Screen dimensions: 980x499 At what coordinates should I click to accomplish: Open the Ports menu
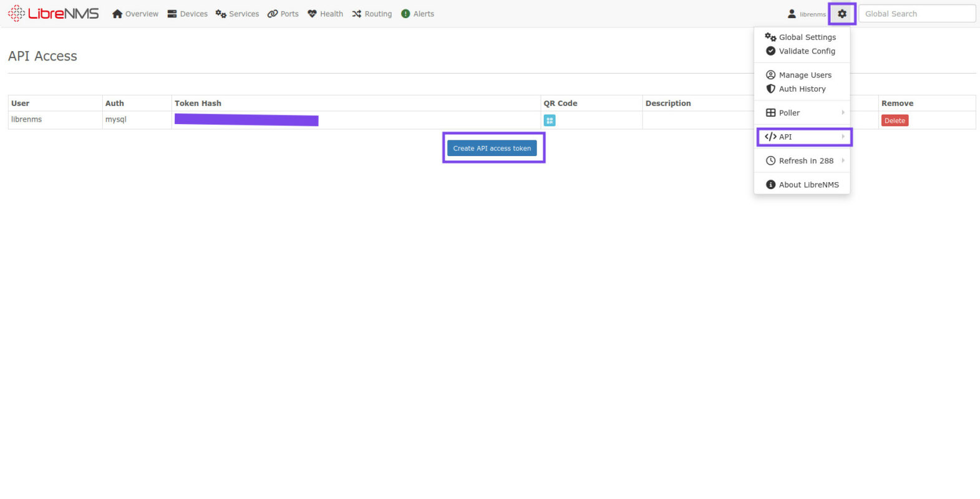pos(283,14)
